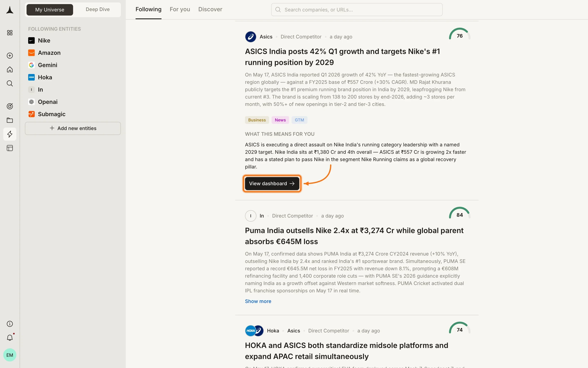This screenshot has width=588, height=368.
Task: Open the Following tab
Action: (x=148, y=9)
